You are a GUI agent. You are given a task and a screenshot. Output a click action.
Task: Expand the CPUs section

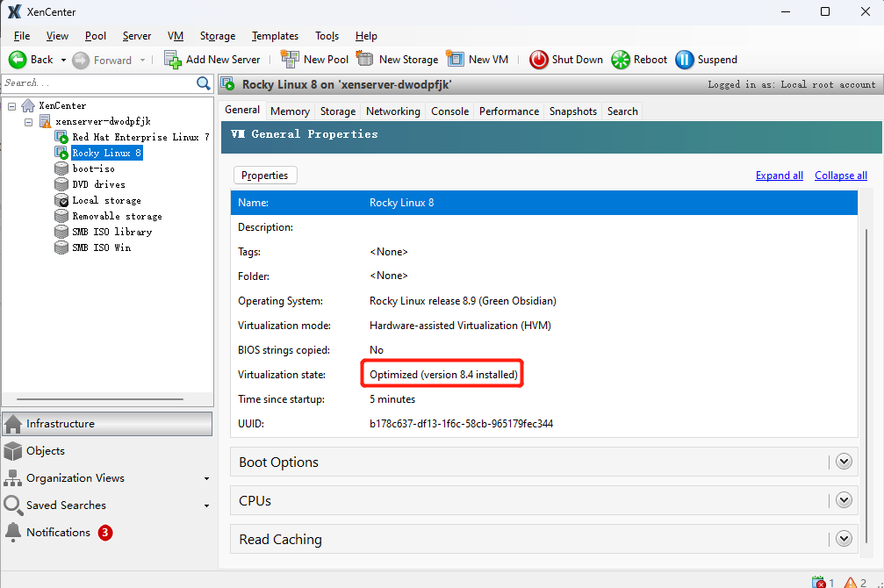point(843,499)
